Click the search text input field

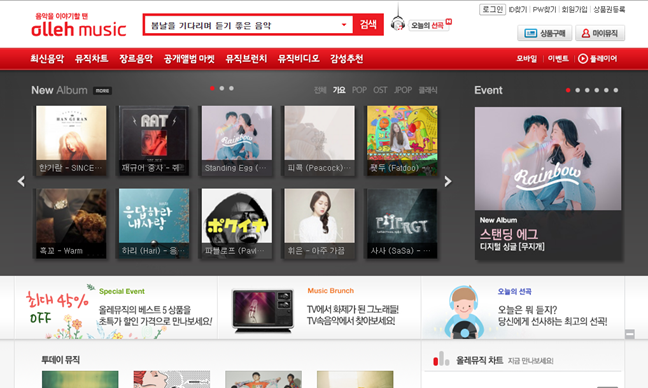click(x=242, y=25)
